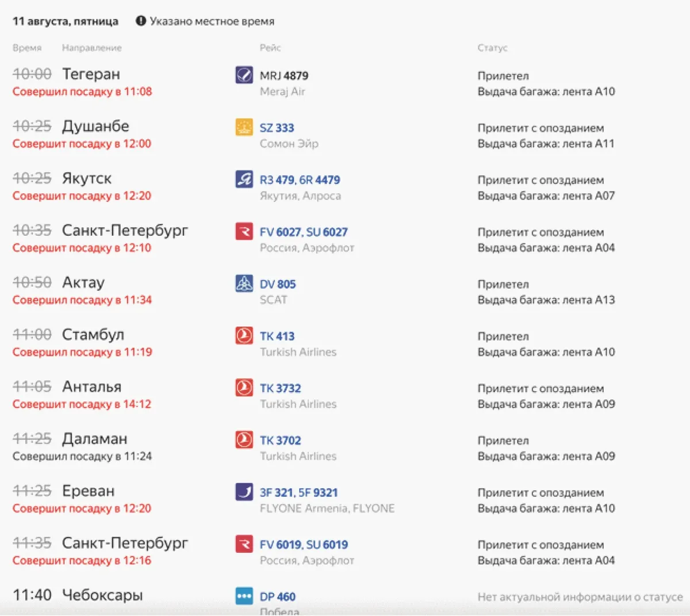Click the Meraj Air airline logo icon
The height and width of the screenshot is (616, 690).
pos(244,75)
